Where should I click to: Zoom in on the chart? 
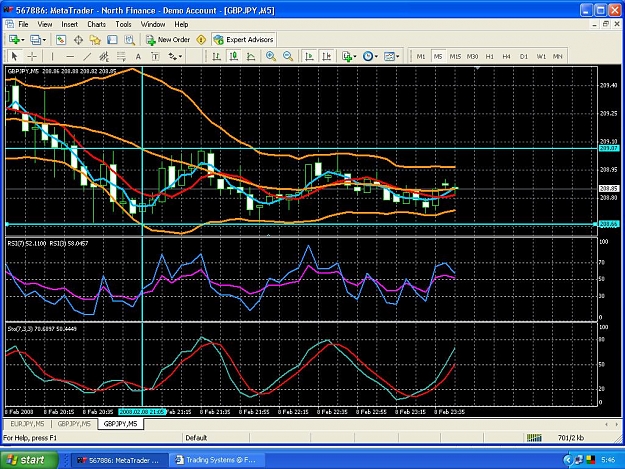point(271,57)
